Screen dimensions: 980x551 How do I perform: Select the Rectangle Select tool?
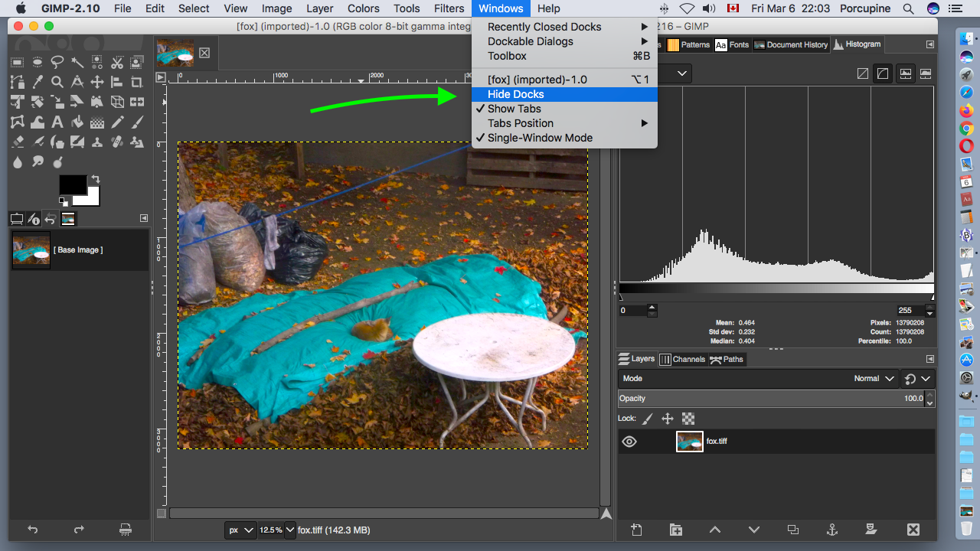pos(17,62)
